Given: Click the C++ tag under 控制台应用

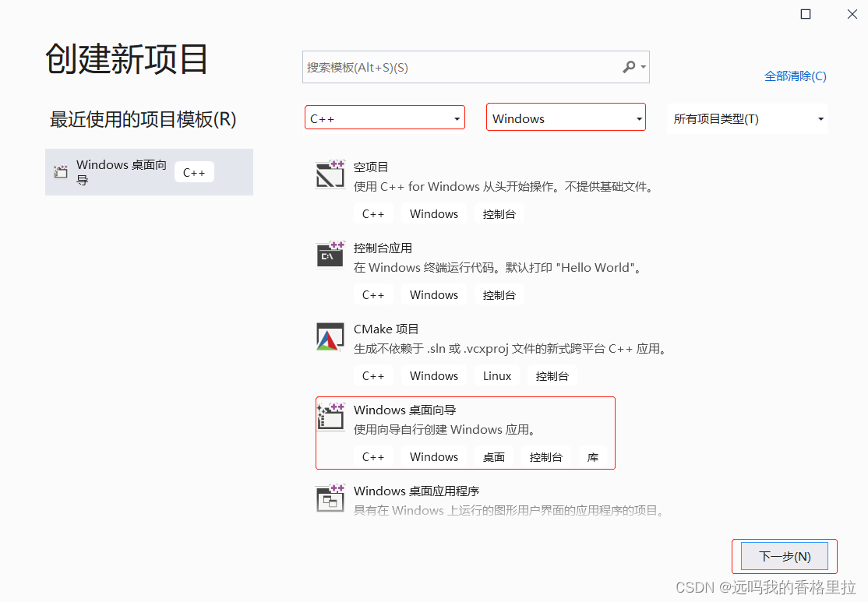Looking at the screenshot, I should pyautogui.click(x=373, y=295).
